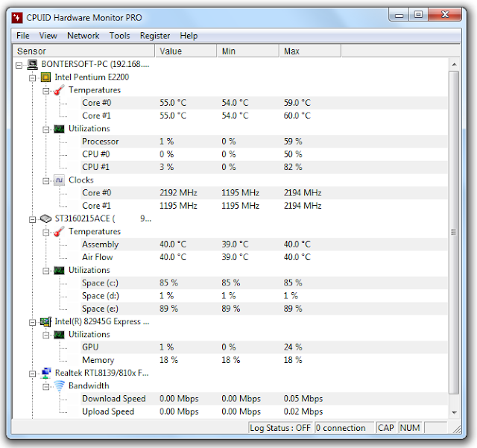477x448 pixels.
Task: Select the Space (e:) row
Action: click(264, 309)
